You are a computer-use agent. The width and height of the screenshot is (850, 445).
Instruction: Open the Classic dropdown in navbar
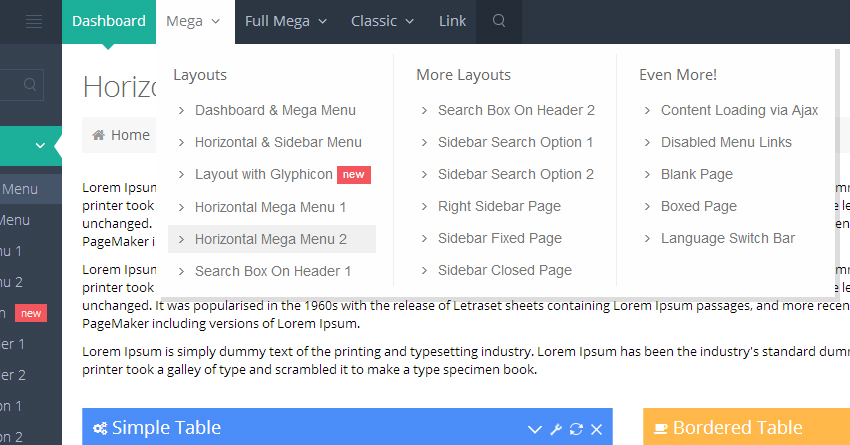pos(382,22)
